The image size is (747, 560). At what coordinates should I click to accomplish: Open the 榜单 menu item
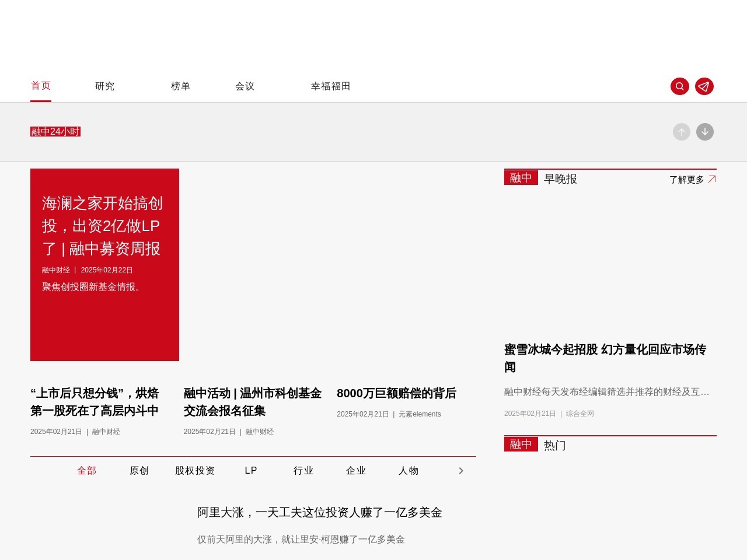[x=181, y=86]
